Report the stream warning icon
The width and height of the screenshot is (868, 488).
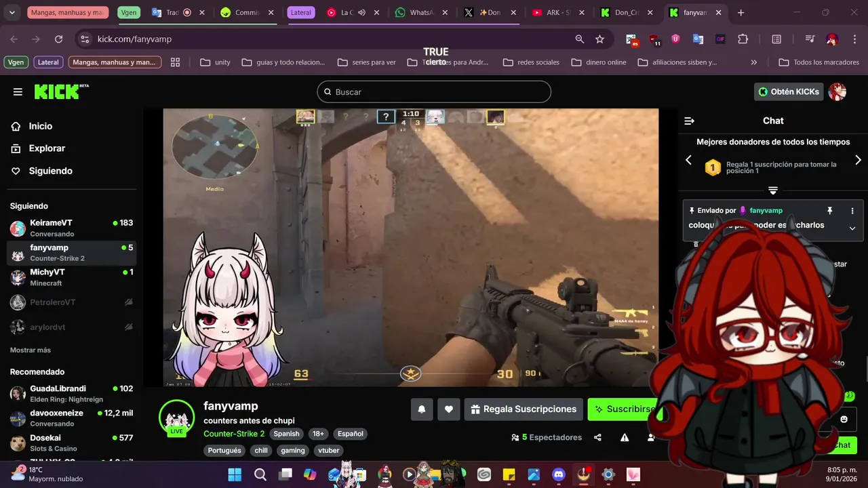click(x=625, y=437)
